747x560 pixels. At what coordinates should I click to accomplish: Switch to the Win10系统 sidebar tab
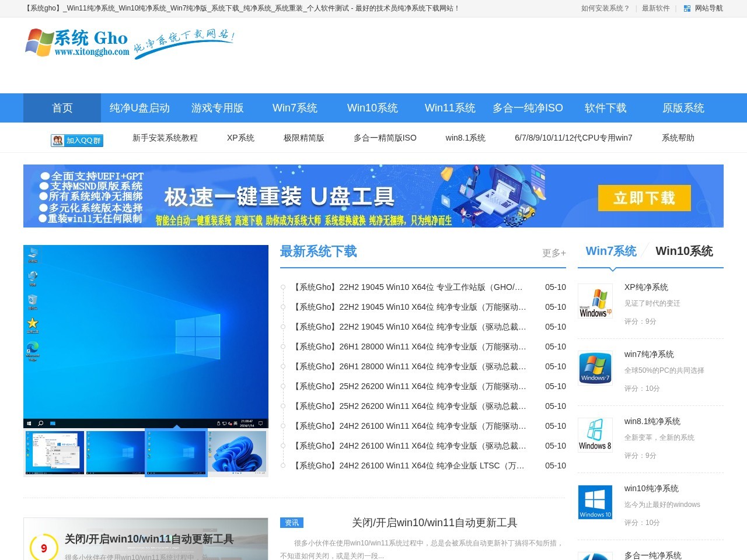pyautogui.click(x=684, y=251)
